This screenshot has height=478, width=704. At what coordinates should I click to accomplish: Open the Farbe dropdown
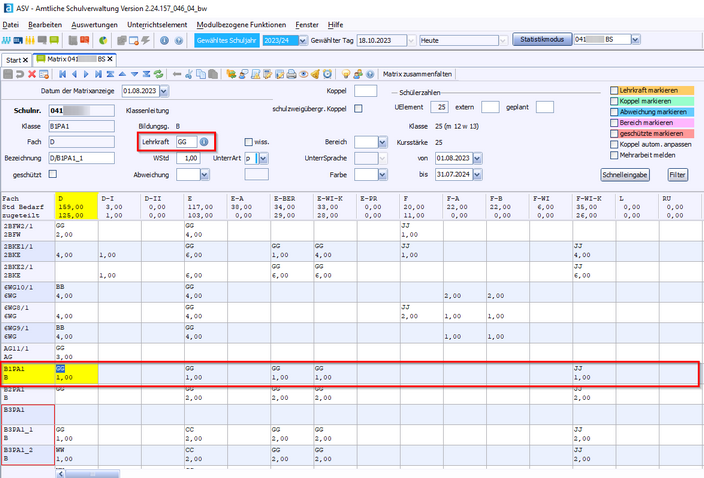coord(383,175)
